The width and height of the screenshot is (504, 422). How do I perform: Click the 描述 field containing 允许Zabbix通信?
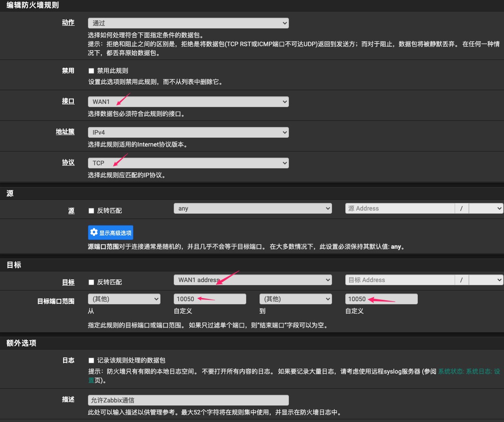188,400
